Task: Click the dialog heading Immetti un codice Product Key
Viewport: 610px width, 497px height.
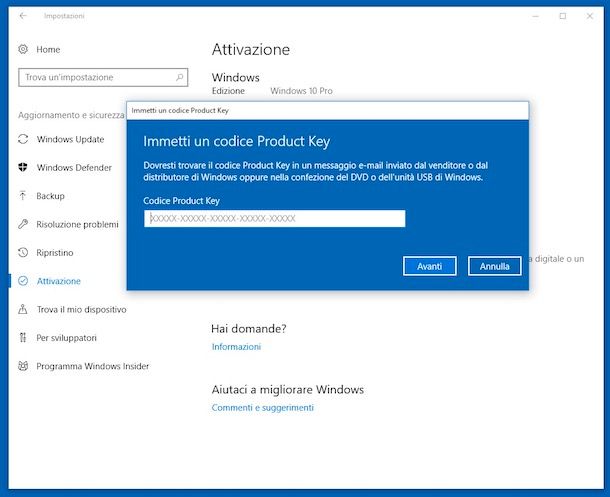Action: tap(237, 141)
